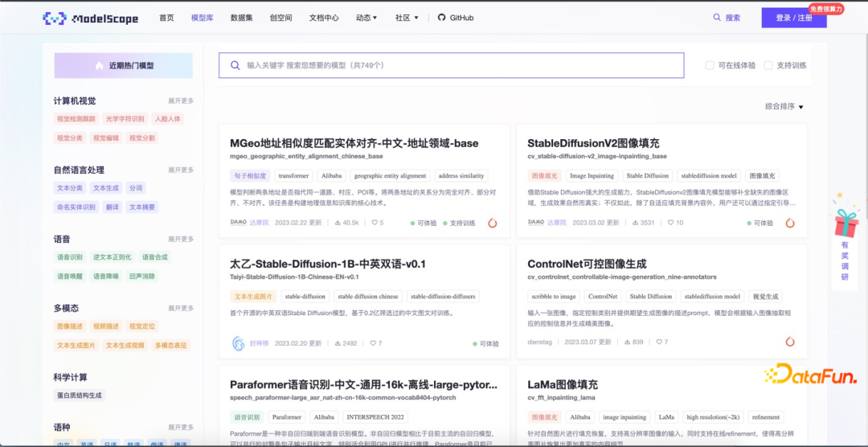The image size is (868, 447).
Task: Open Paraformer语音识别 model title
Action: 363,385
